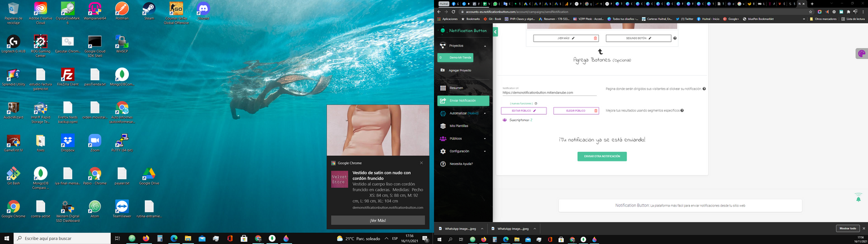868x244 pixels.
Task: Edit the SEGUNDO BOTÓN label pencil icon
Action: point(650,38)
